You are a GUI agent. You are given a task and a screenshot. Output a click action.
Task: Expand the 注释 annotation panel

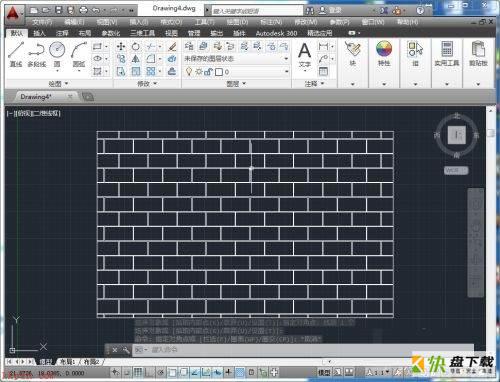[314, 84]
